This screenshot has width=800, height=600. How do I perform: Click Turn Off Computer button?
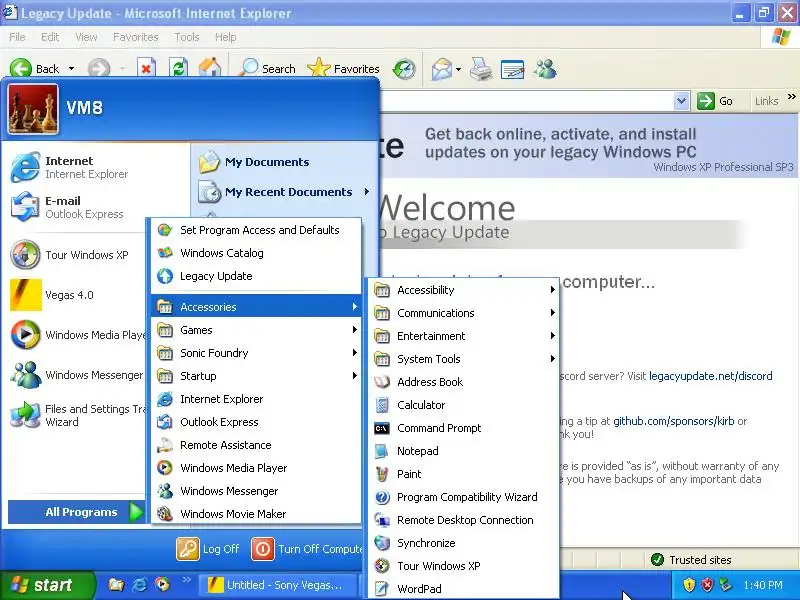[x=307, y=549]
